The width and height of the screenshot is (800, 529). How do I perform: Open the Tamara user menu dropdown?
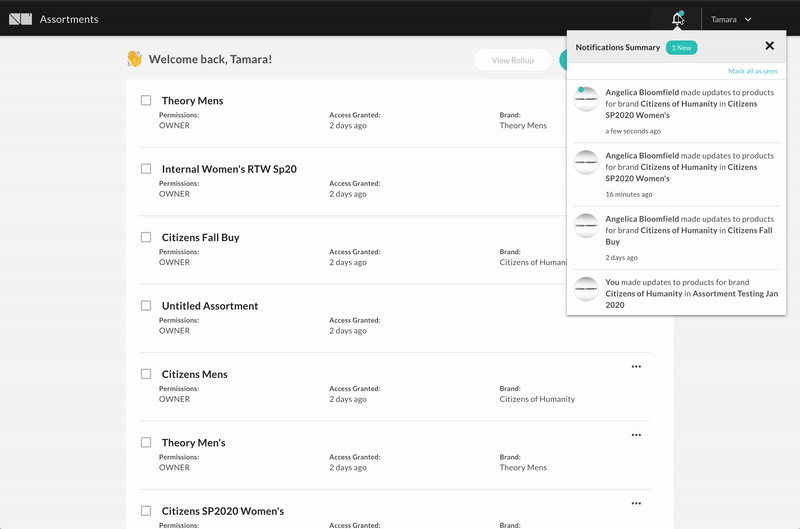[731, 19]
